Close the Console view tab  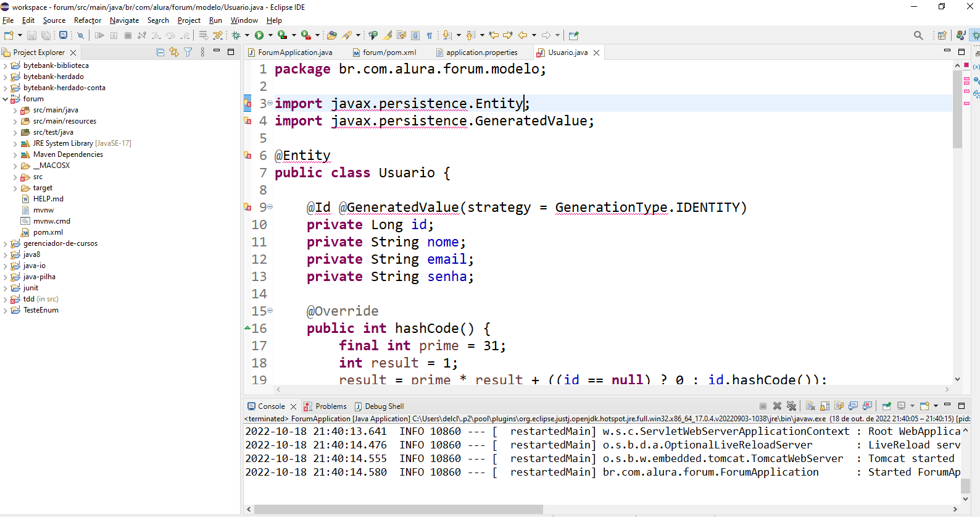pyautogui.click(x=293, y=406)
